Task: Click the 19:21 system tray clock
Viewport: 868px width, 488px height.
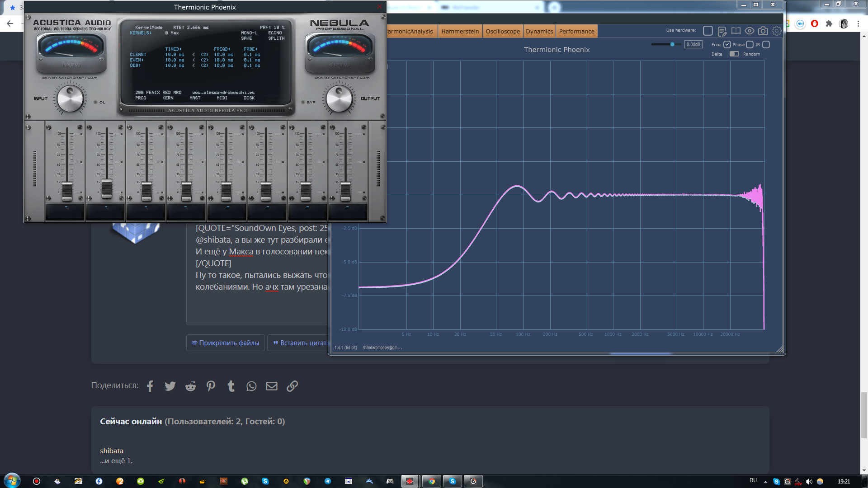Action: 844,481
